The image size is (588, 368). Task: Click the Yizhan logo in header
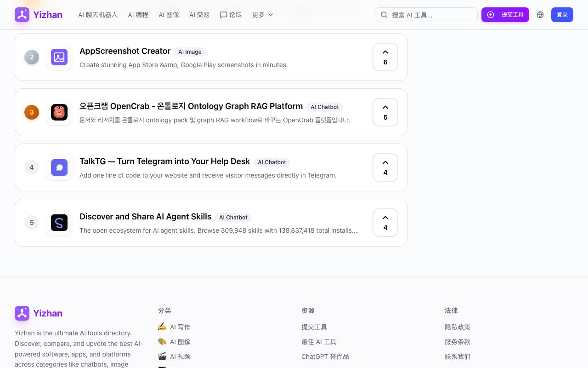pos(39,15)
